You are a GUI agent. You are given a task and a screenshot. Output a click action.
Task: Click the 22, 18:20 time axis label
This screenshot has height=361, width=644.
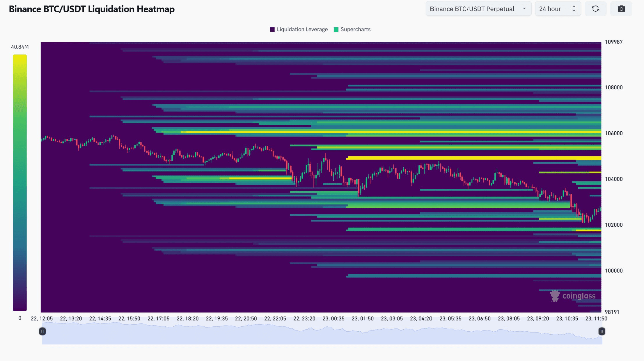(x=188, y=319)
